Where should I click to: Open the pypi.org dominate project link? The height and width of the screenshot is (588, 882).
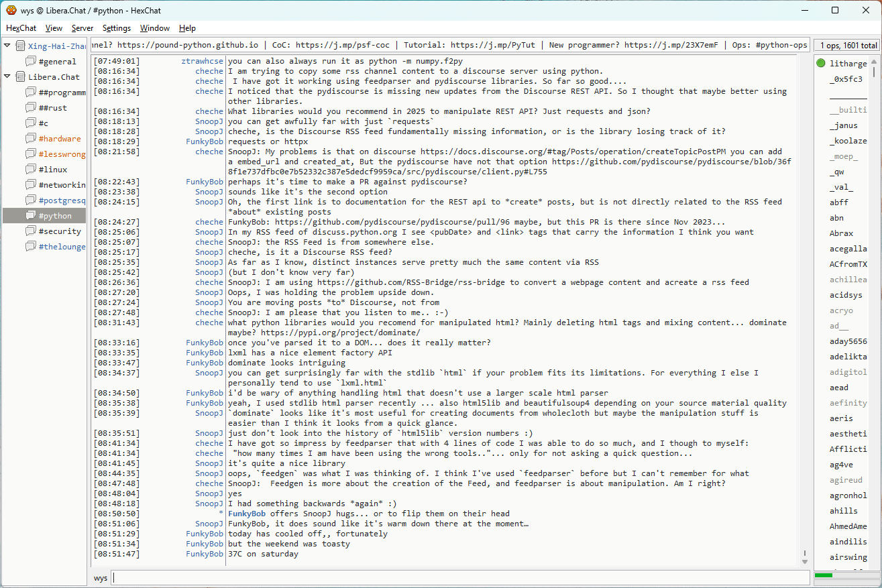point(341,333)
